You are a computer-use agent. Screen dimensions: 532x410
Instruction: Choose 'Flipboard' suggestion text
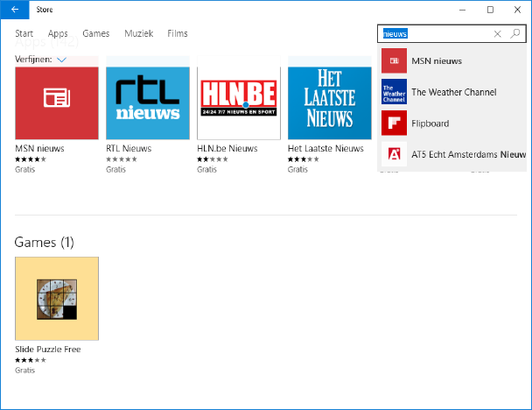[430, 124]
